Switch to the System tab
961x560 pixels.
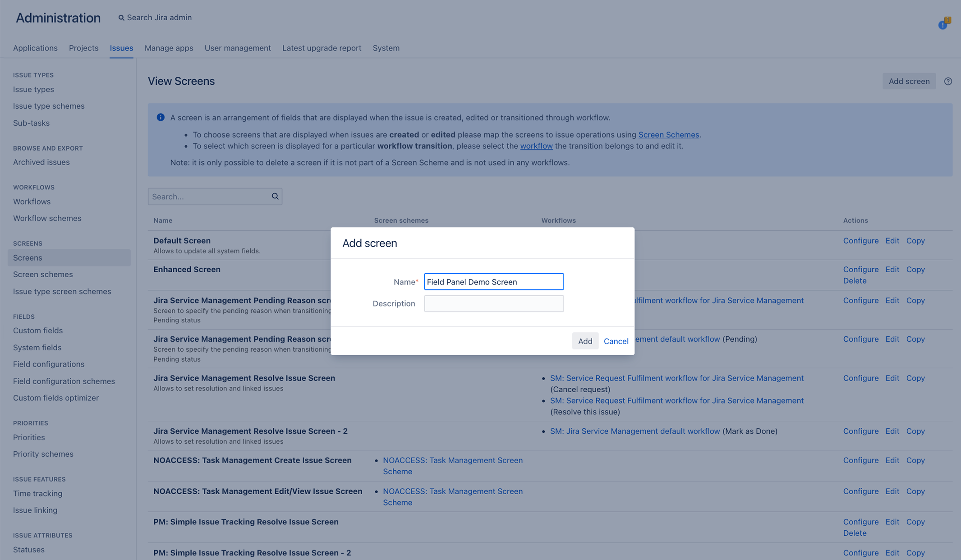click(386, 48)
